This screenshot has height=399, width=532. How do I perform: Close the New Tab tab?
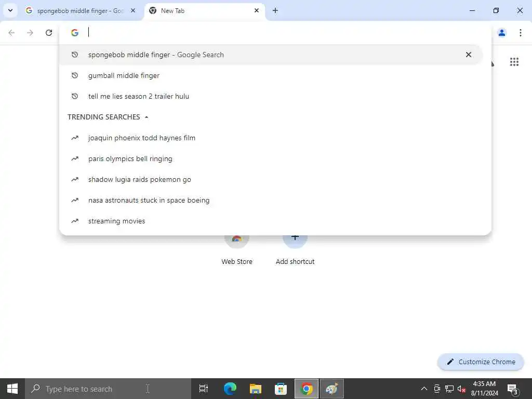tap(257, 10)
